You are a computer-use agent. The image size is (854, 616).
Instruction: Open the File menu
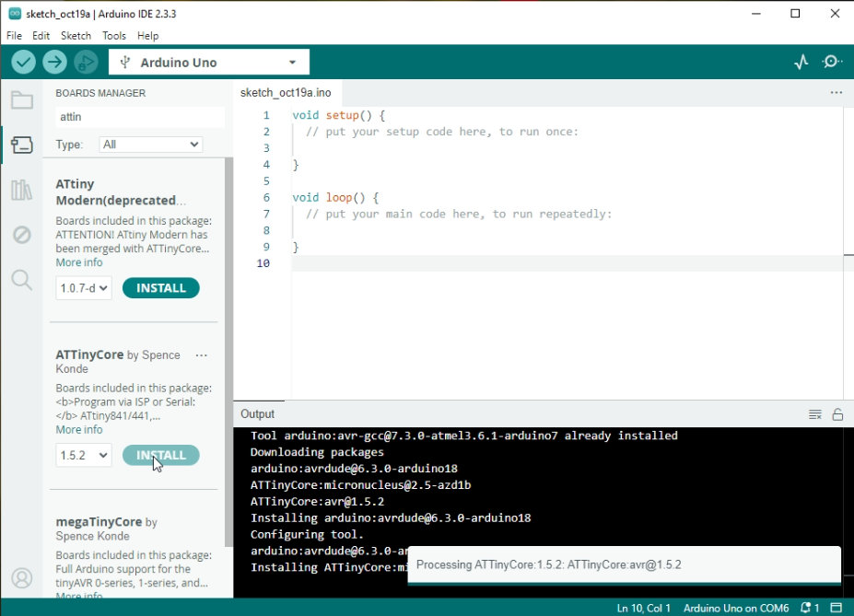(14, 36)
